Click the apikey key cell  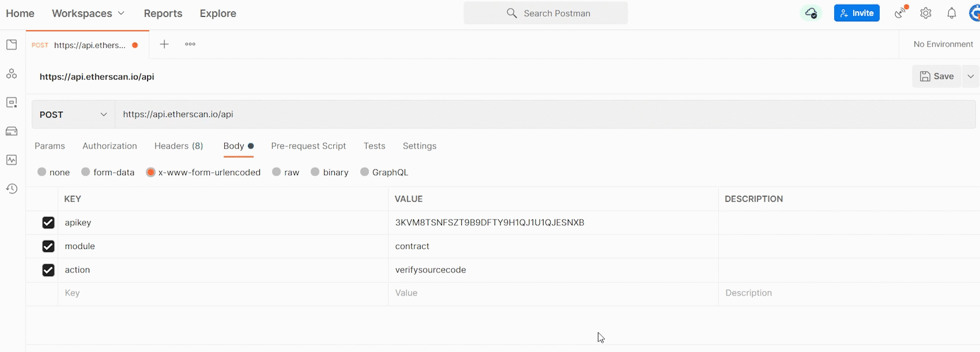(x=223, y=222)
